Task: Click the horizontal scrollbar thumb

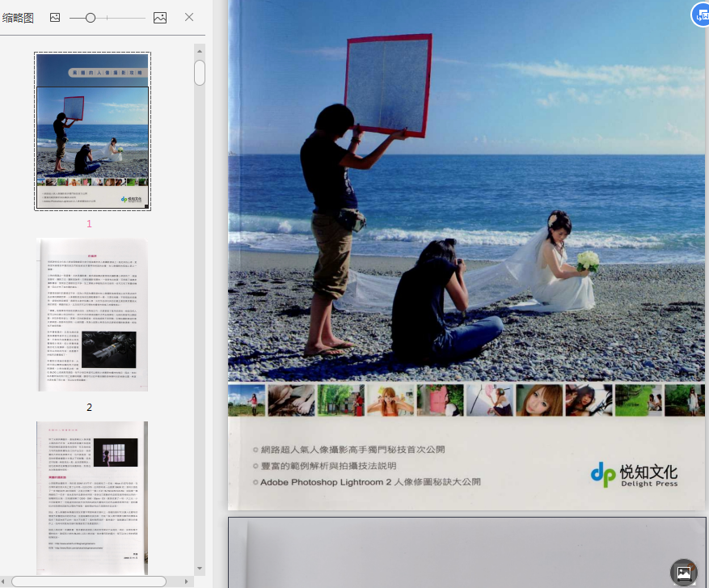Action: (89, 582)
